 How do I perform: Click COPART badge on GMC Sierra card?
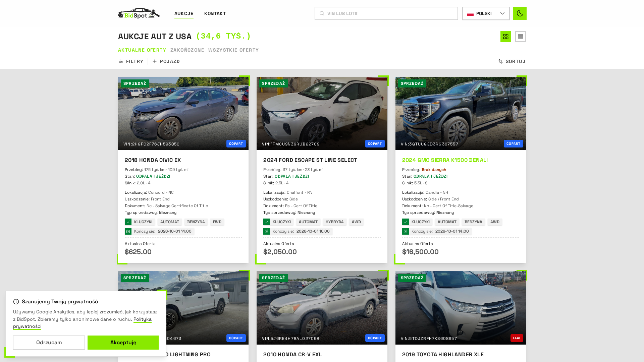(x=513, y=144)
